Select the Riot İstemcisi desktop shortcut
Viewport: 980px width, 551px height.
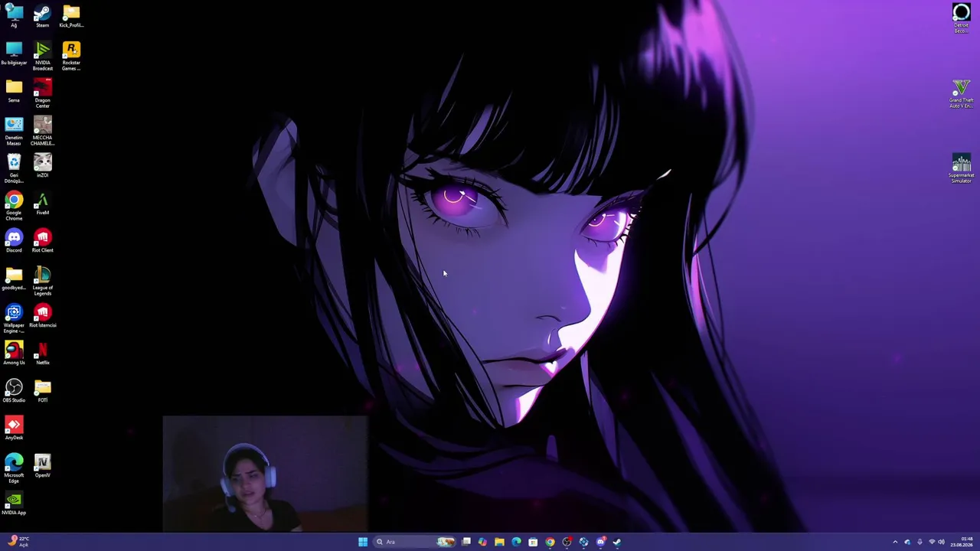(42, 316)
